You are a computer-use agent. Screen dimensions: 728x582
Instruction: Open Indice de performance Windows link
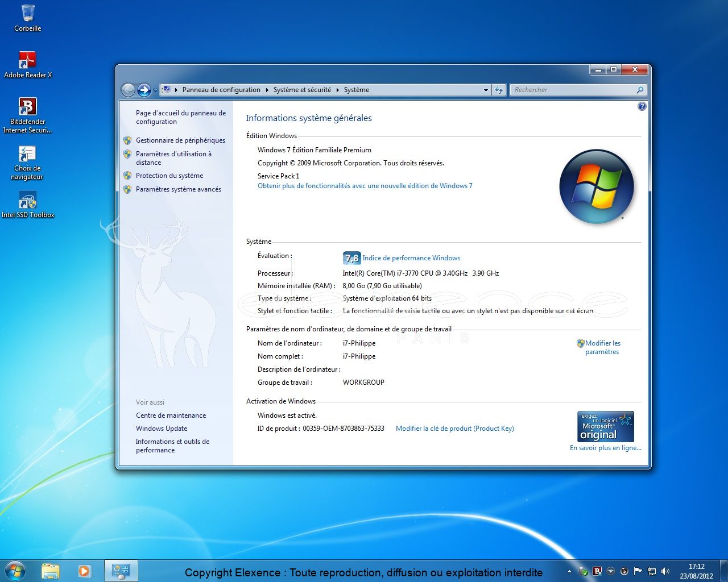click(411, 258)
